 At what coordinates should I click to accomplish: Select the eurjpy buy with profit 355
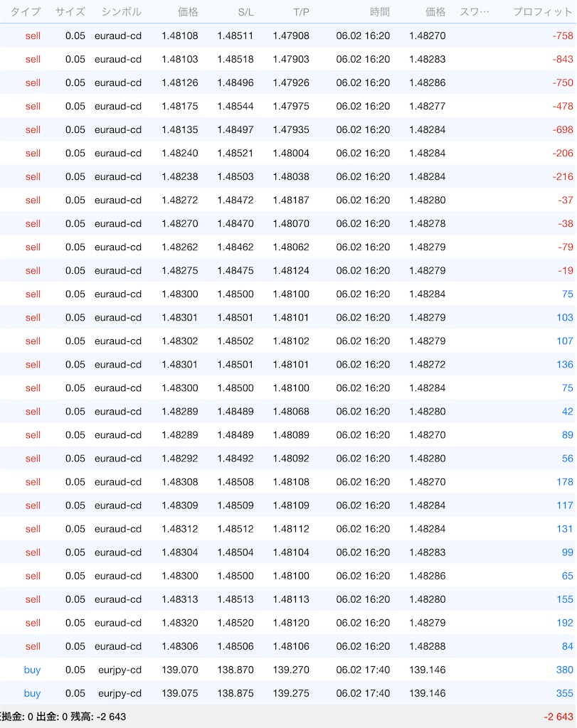(288, 693)
